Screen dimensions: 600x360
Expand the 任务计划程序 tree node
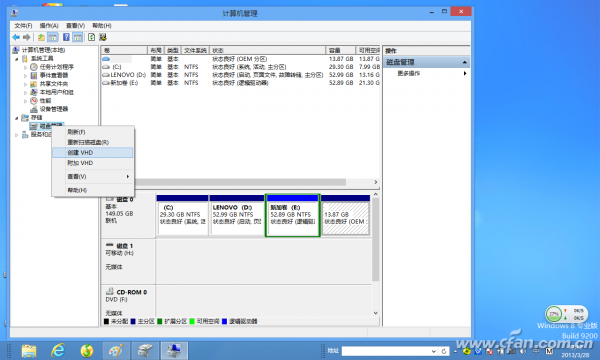coord(25,67)
